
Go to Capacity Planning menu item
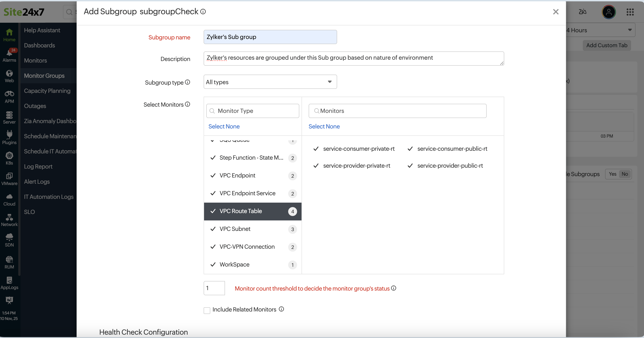47,91
